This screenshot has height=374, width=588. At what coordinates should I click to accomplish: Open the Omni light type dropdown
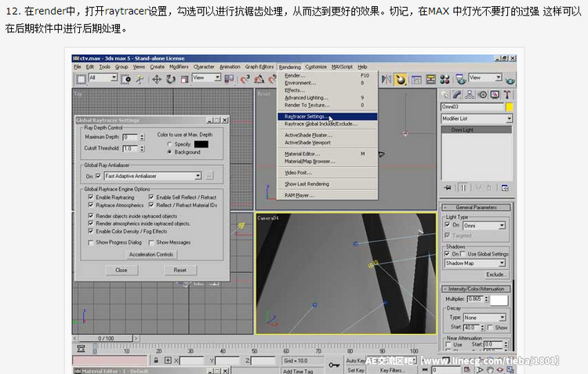coord(485,226)
